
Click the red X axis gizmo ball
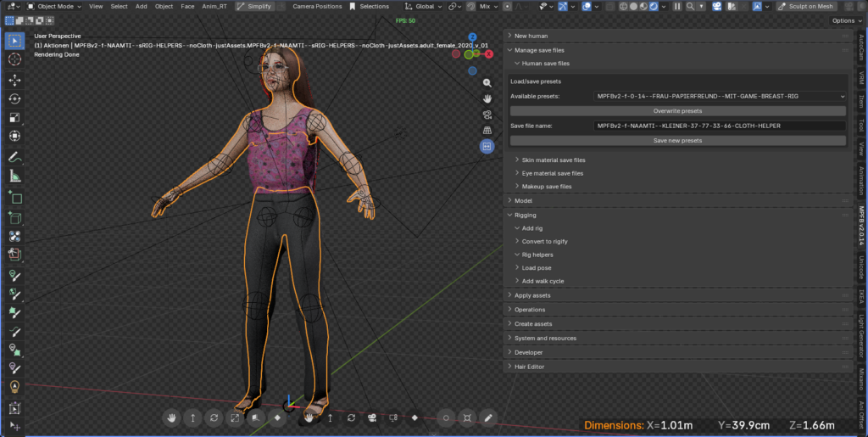tap(488, 53)
